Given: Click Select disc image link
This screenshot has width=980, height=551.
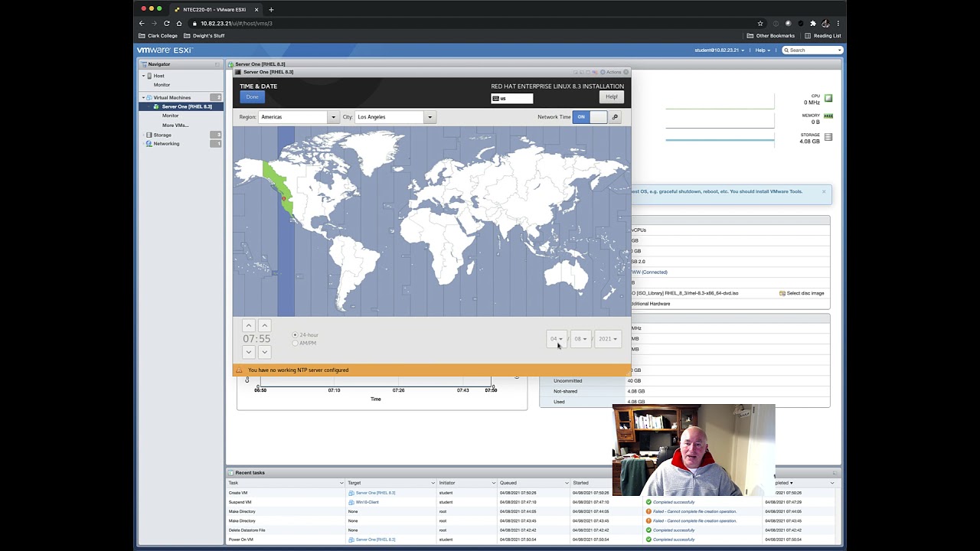Looking at the screenshot, I should pyautogui.click(x=802, y=293).
